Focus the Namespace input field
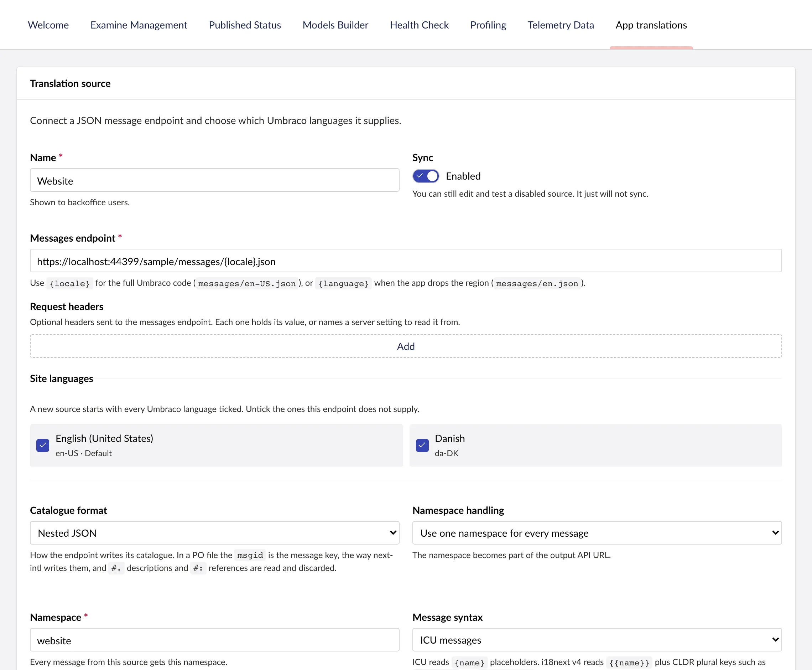Image resolution: width=812 pixels, height=670 pixels. 214,640
